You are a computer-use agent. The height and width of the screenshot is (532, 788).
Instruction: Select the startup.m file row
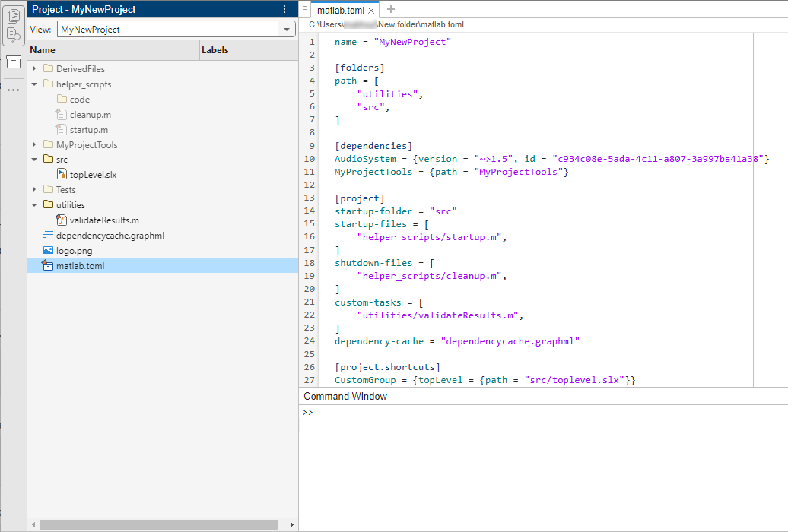pyautogui.click(x=163, y=130)
